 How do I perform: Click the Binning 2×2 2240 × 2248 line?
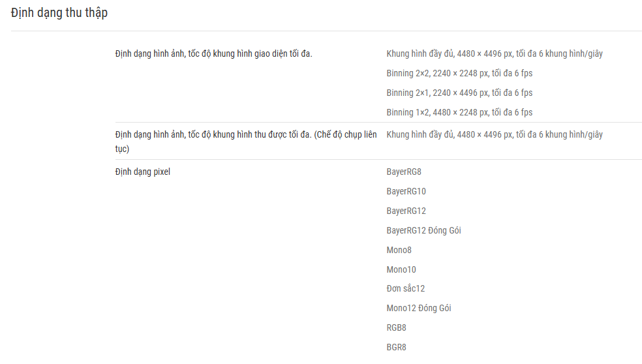[459, 73]
